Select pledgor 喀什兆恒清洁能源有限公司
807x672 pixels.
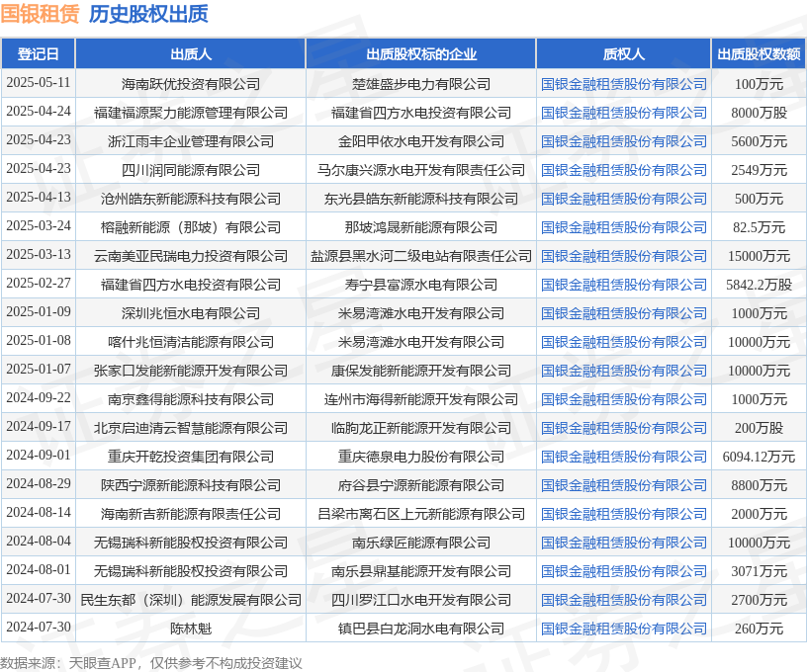[x=191, y=342]
